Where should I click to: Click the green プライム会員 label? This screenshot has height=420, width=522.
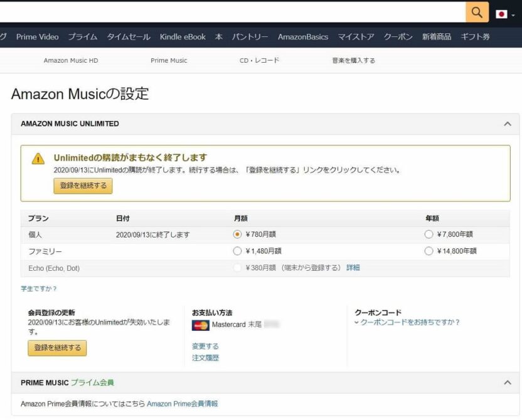point(92,382)
